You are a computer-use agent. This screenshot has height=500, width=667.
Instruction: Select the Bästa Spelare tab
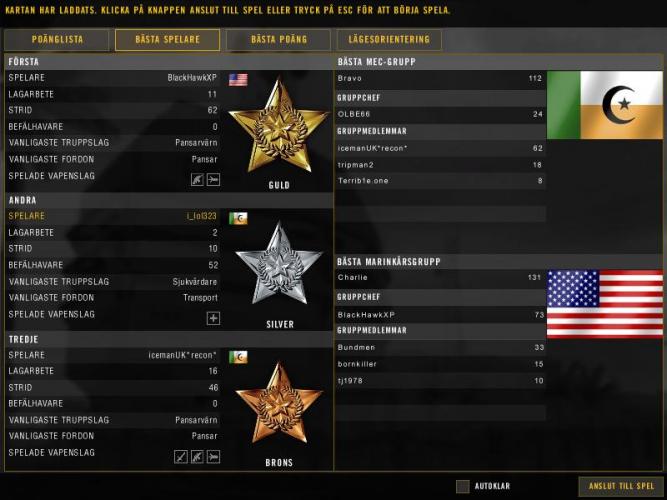[168, 40]
